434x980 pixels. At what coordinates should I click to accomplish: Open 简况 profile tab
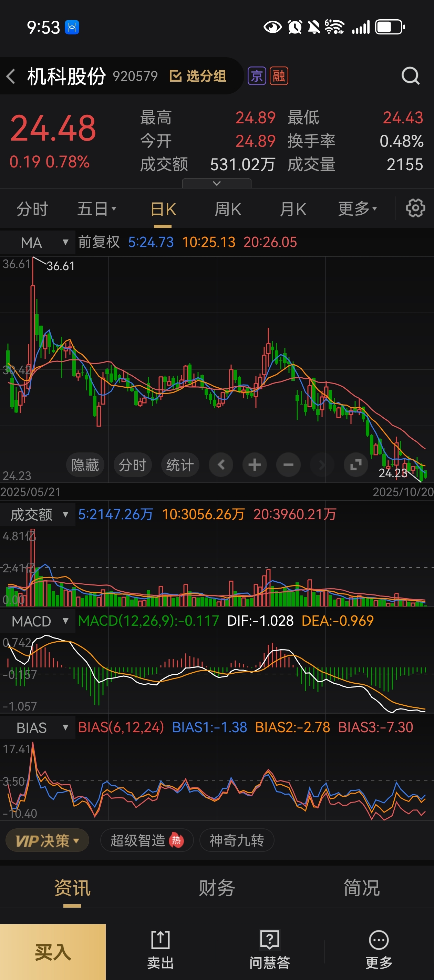361,888
